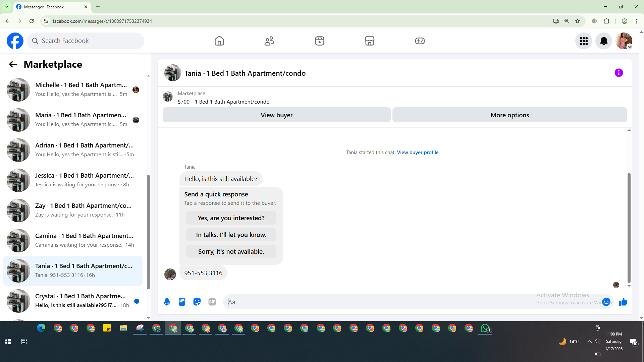644x362 pixels.
Task: Click the voice clip microphone icon
Action: (167, 302)
